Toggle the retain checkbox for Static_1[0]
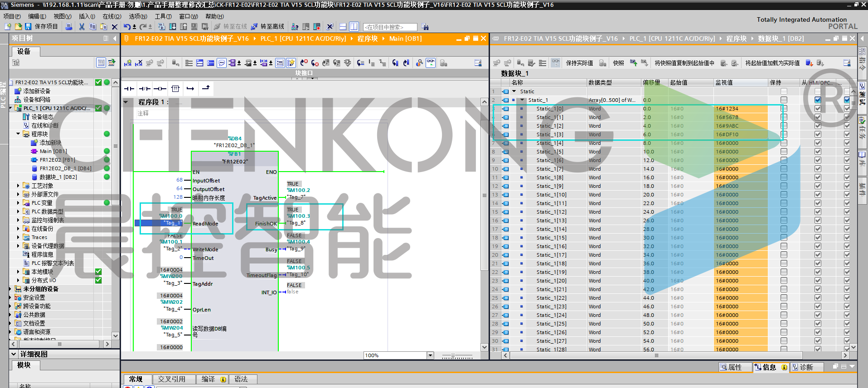868x388 pixels. [x=784, y=109]
